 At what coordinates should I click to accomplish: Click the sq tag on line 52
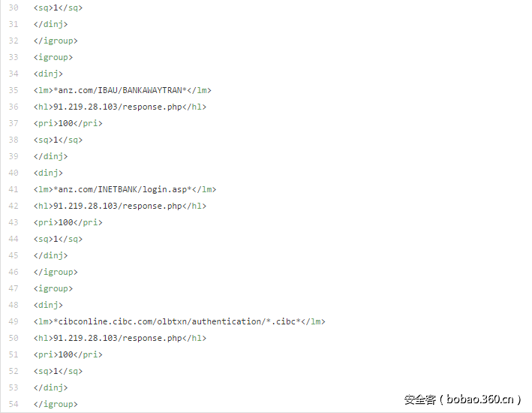coord(58,371)
